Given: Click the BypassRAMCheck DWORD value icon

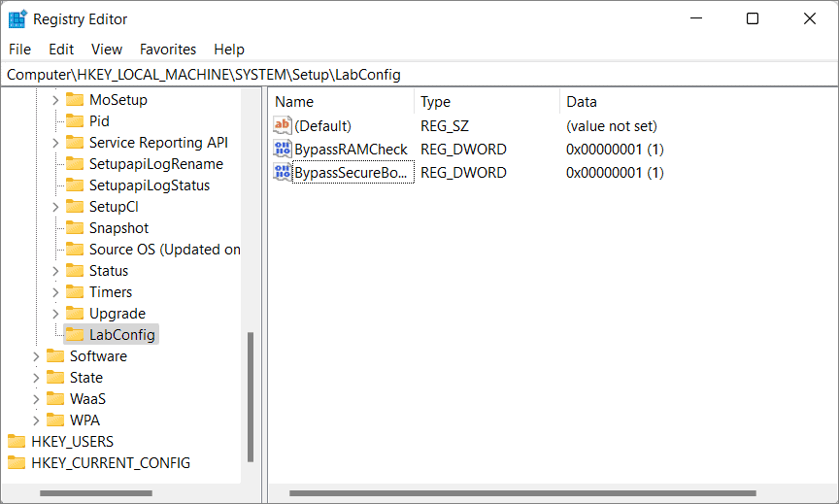Looking at the screenshot, I should point(282,149).
